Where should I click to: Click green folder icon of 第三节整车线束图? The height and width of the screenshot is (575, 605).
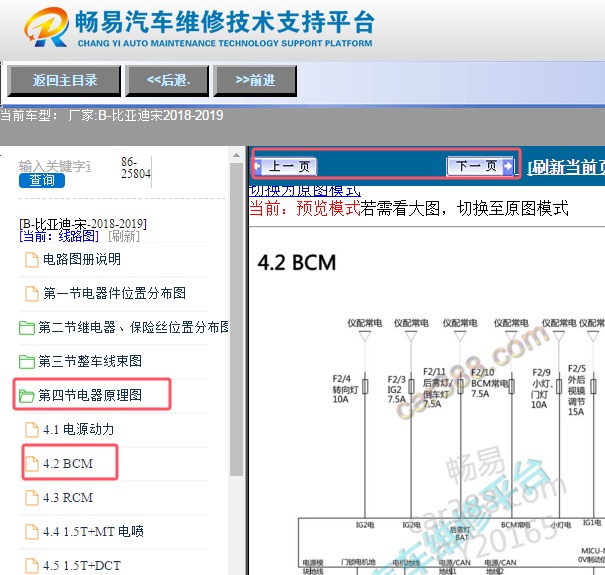(x=27, y=362)
